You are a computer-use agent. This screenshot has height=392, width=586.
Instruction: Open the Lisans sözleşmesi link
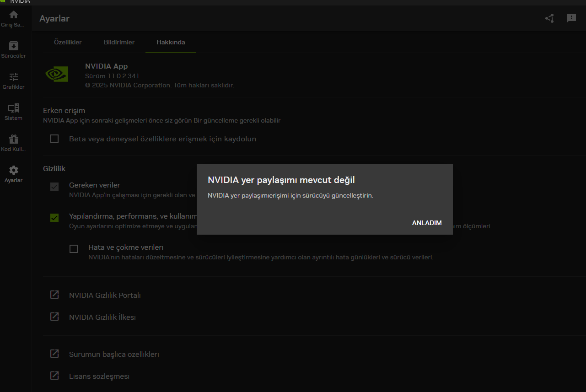pyautogui.click(x=99, y=376)
